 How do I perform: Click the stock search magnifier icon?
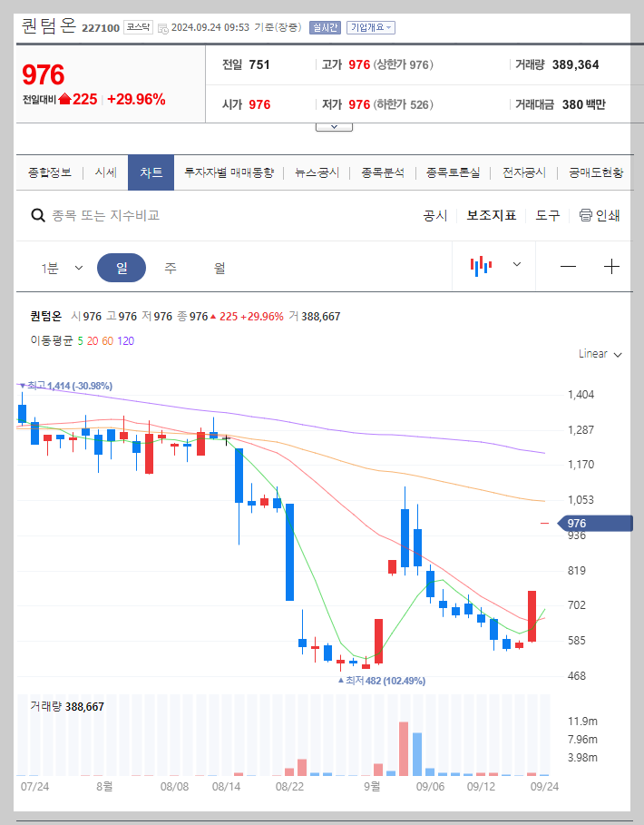[37, 214]
